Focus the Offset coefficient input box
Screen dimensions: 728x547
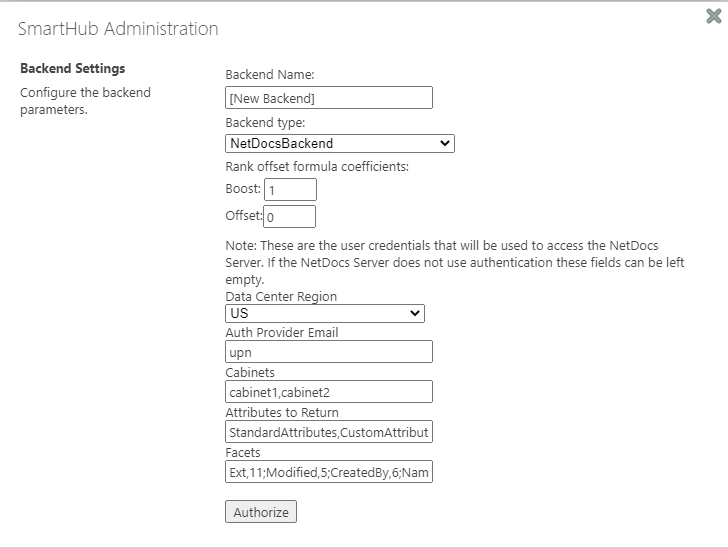(x=290, y=216)
